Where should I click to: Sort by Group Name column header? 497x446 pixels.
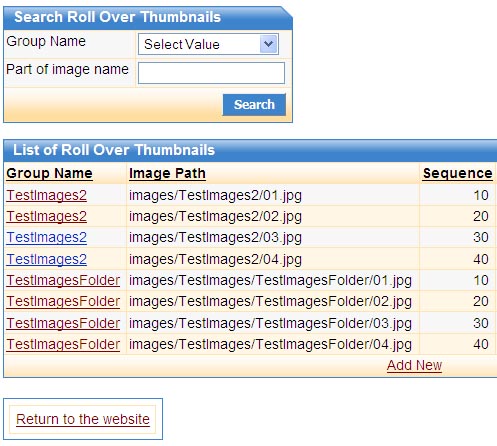click(x=49, y=173)
